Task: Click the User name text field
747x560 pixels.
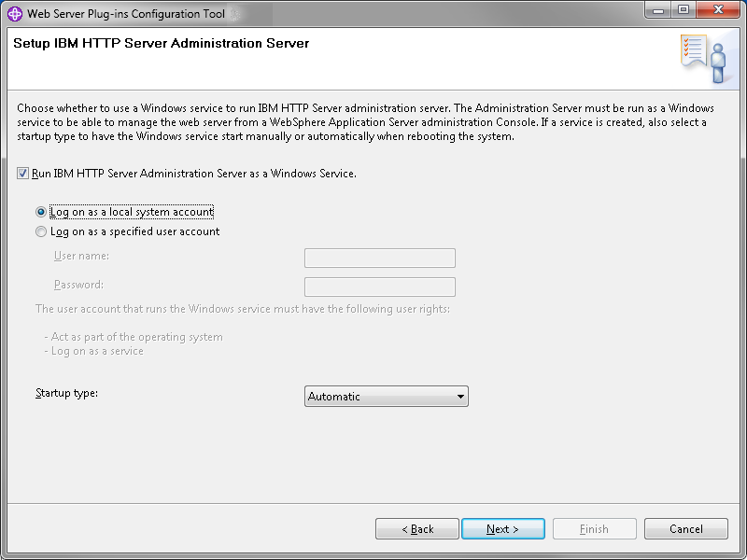Action: click(x=380, y=258)
